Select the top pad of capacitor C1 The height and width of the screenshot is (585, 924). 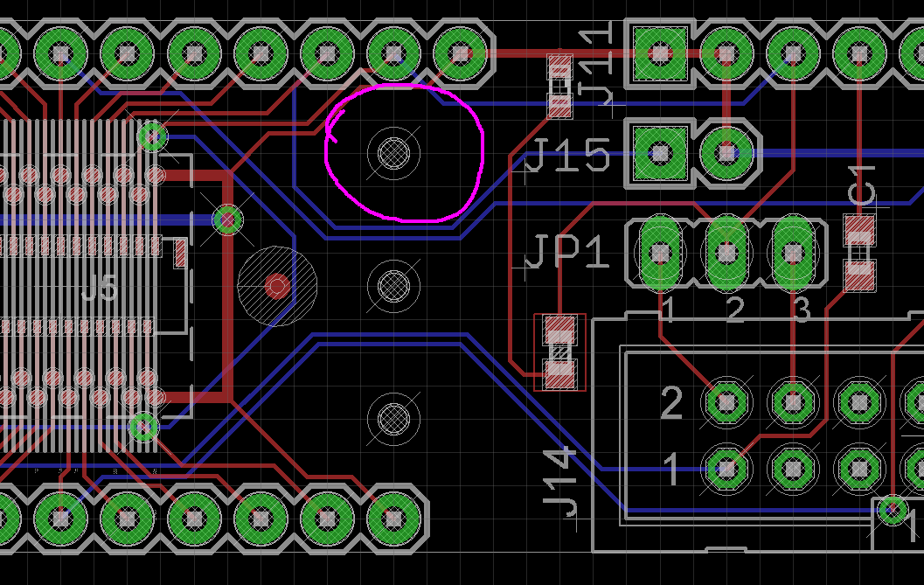(x=858, y=230)
